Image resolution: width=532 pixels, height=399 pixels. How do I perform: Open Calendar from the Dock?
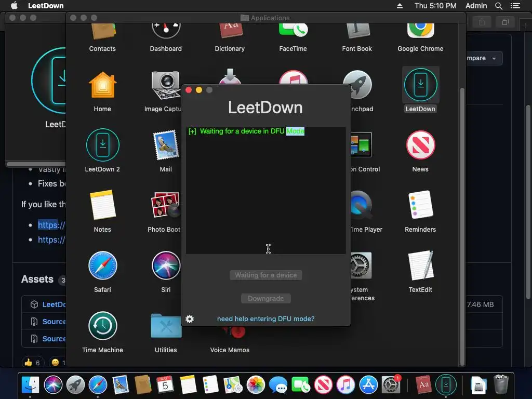click(x=165, y=385)
